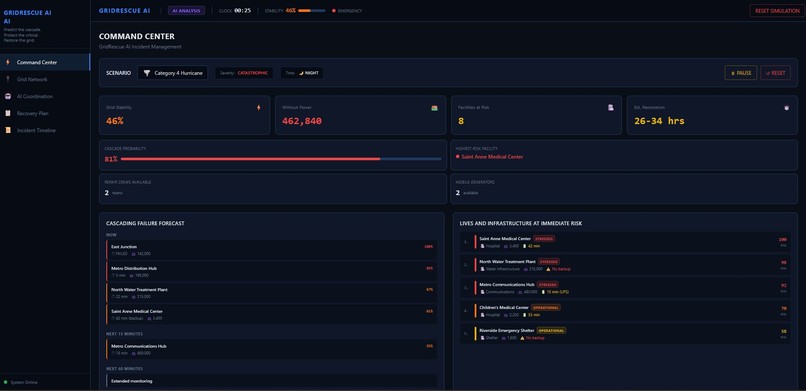
Task: Click the Extended monitoring row
Action: click(x=271, y=381)
